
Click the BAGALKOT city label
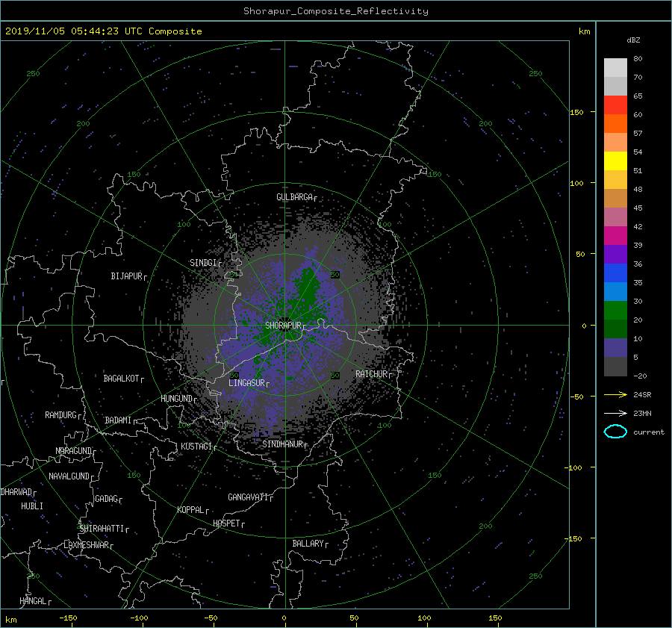(x=121, y=379)
